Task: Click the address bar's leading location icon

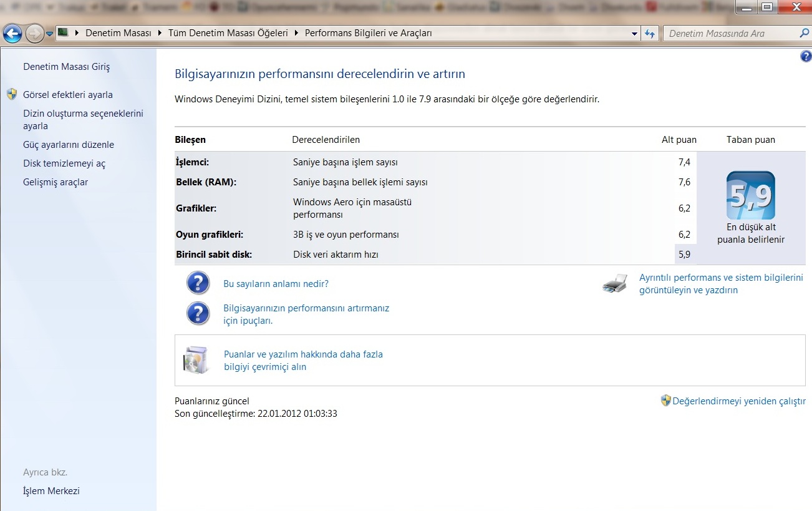Action: 63,32
